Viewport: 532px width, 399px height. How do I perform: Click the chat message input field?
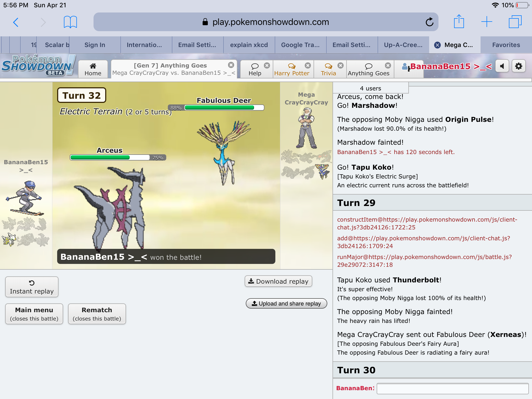pos(452,388)
